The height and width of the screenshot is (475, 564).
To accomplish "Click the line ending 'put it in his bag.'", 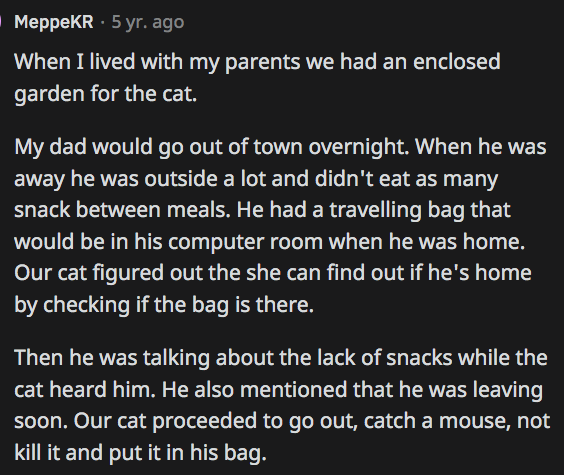I will coord(140,452).
